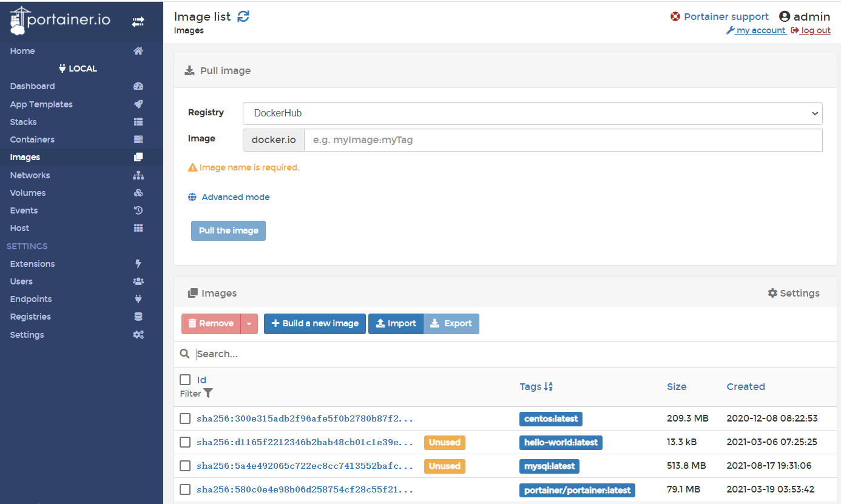Click the Host grid icon
The width and height of the screenshot is (841, 504).
pos(138,228)
